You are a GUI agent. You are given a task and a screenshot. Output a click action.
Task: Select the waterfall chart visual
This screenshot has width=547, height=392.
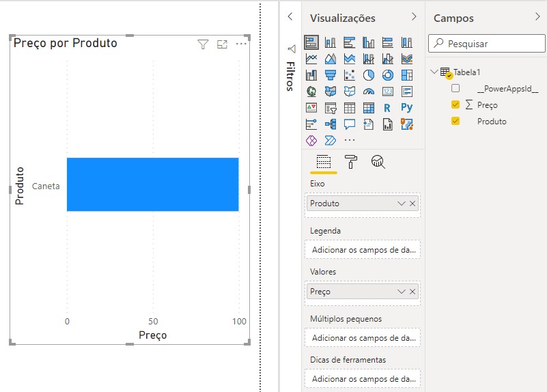click(x=311, y=75)
